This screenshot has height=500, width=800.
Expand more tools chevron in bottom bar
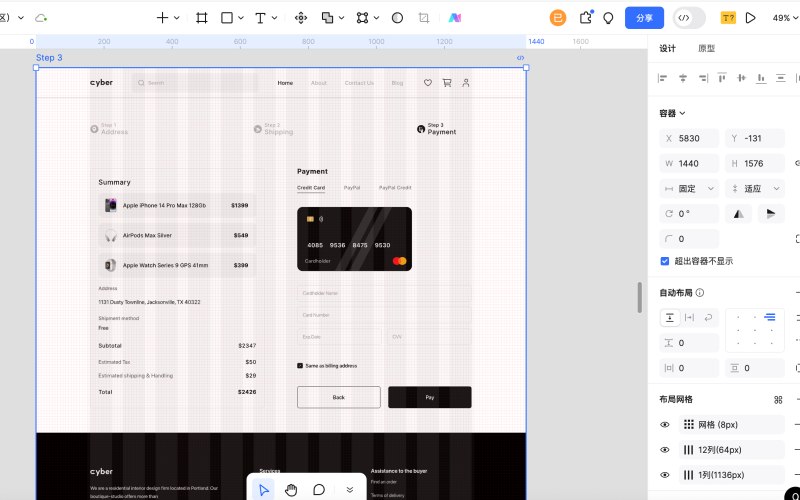tap(350, 490)
